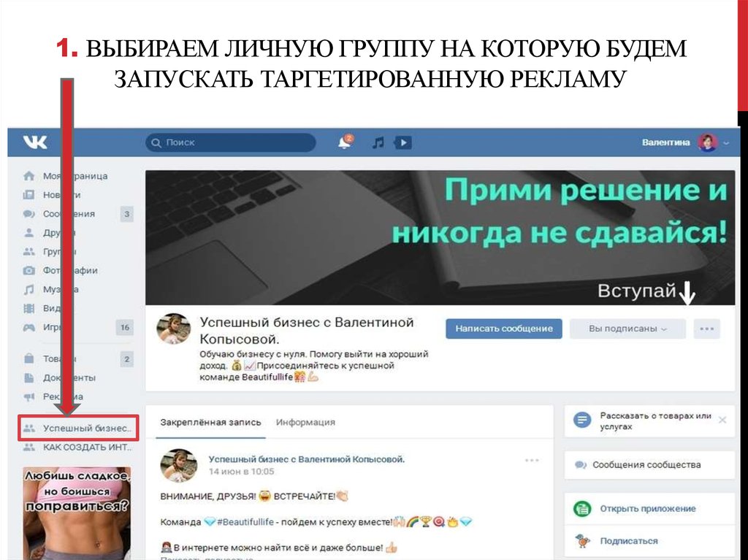Image resolution: width=748 pixels, height=560 pixels.
Task: Open the pinned post three-dots menu
Action: pos(532,460)
